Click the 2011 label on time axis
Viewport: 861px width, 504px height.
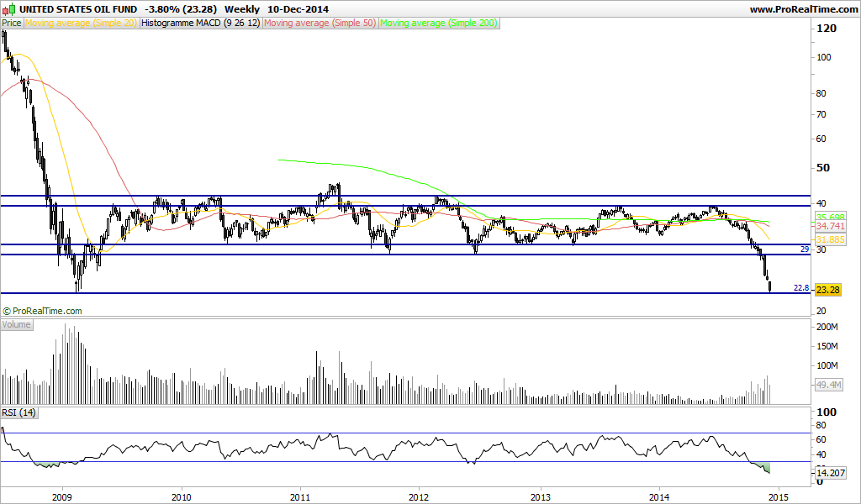[x=300, y=497]
